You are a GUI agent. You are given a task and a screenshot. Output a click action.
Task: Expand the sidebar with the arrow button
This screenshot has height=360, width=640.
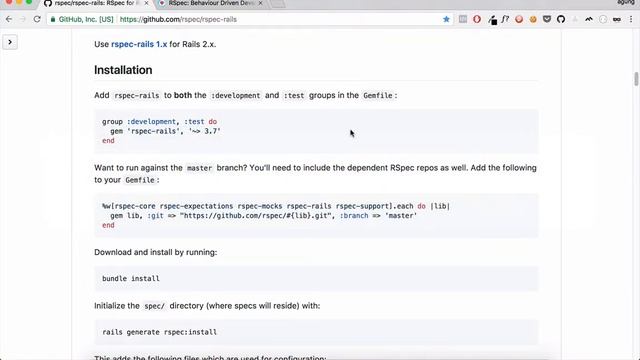10,42
